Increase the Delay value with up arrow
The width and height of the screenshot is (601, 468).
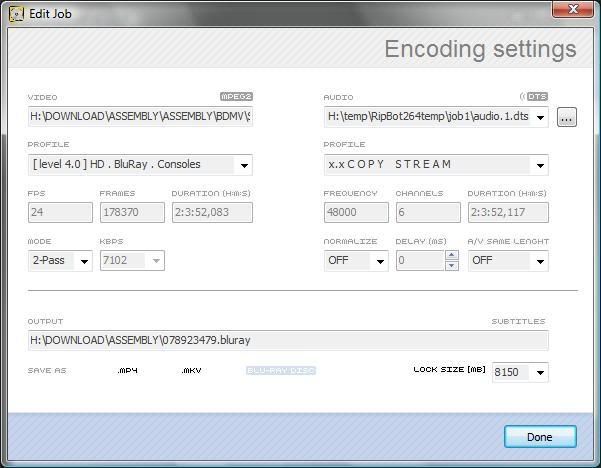(x=452, y=255)
